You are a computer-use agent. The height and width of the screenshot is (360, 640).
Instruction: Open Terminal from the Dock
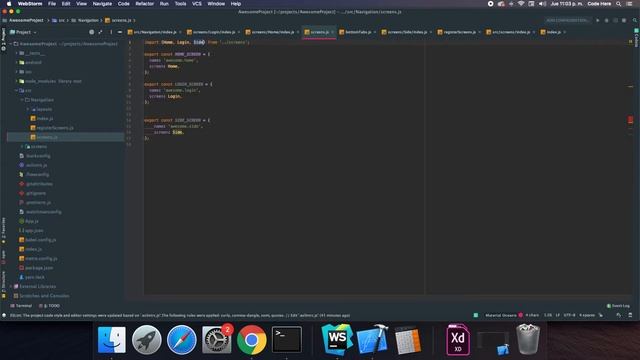coord(287,340)
